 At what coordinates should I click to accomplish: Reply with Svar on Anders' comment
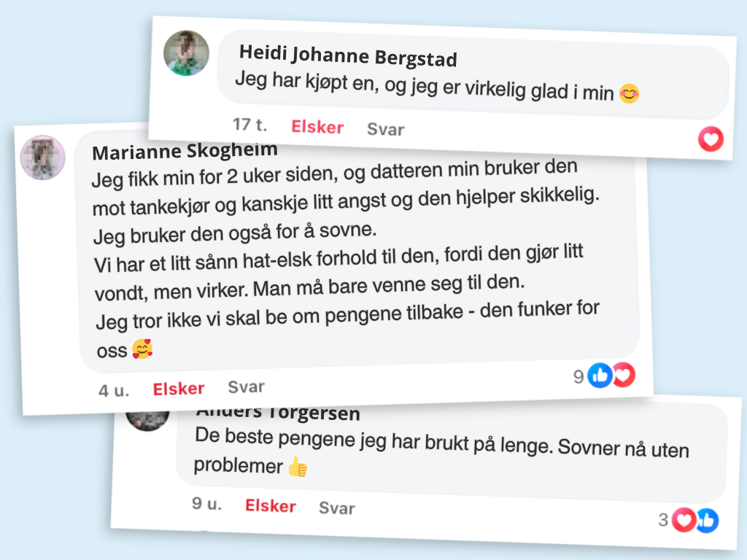point(337,508)
